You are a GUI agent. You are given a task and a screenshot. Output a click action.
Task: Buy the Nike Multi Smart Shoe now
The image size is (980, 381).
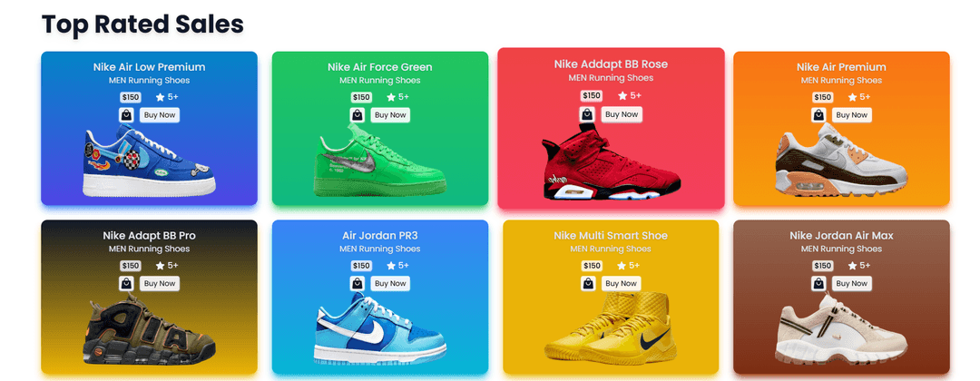(x=621, y=284)
